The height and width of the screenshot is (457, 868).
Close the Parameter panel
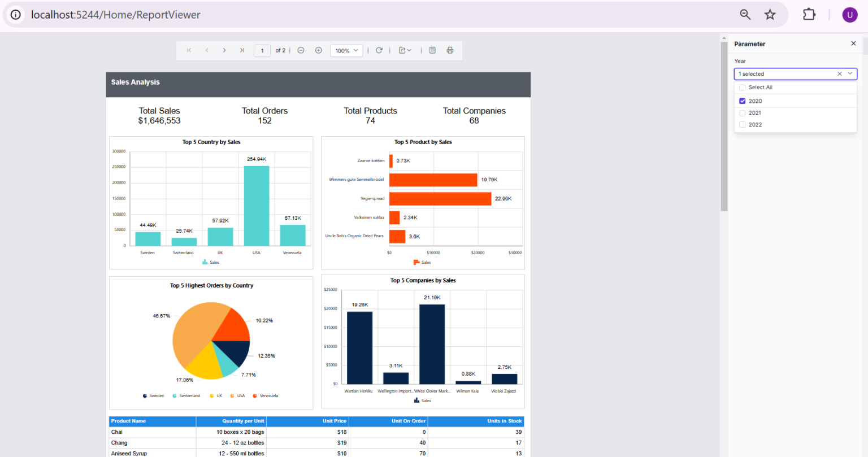853,43
